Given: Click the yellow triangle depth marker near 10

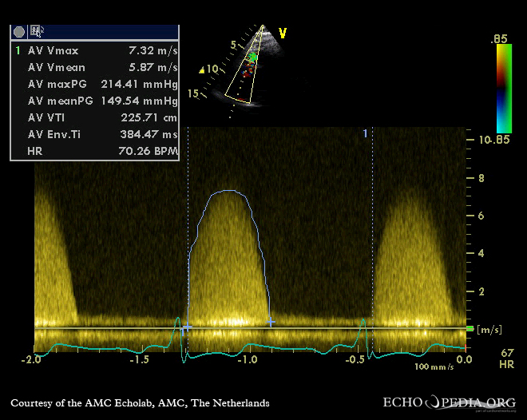Looking at the screenshot, I should [202, 70].
